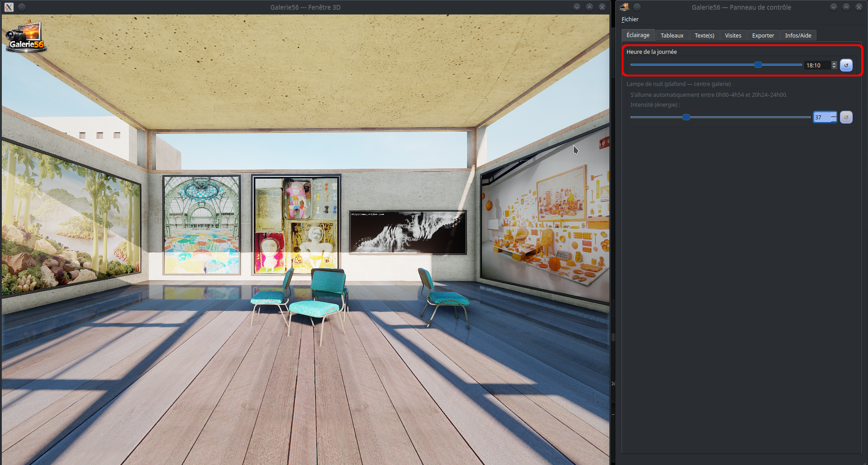The height and width of the screenshot is (465, 868).
Task: Click the 'Intensité (énergie) :' label
Action: pos(655,105)
